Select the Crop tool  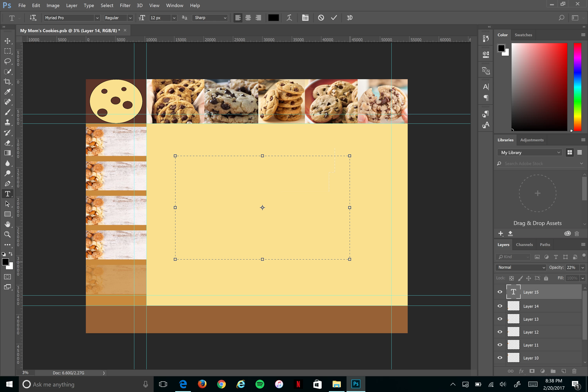7,82
